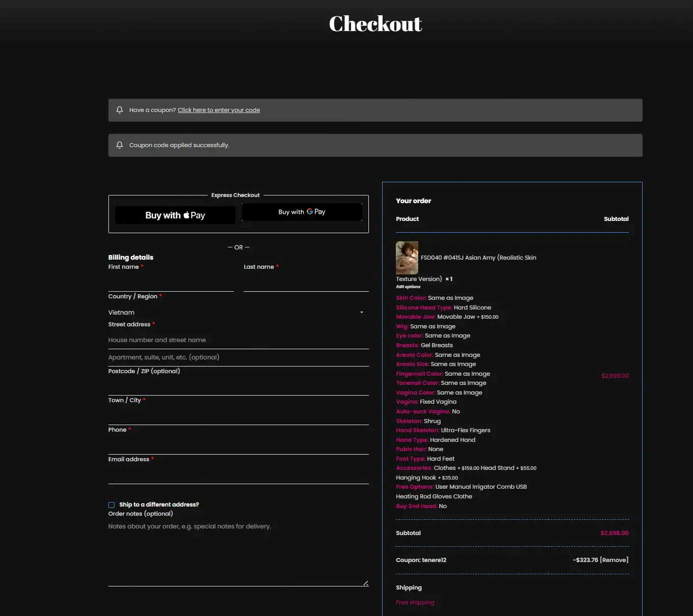Click the discount amount -$323.76
The height and width of the screenshot is (616, 693).
pos(585,560)
